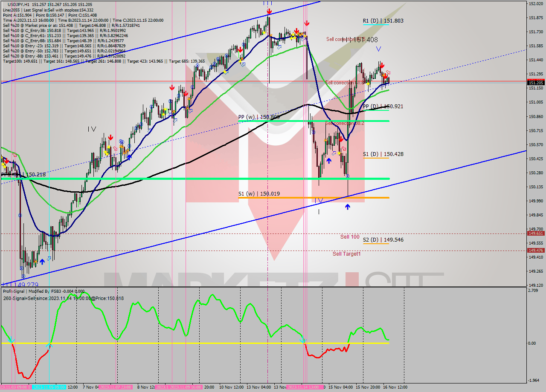546x392 pixels.
Task: Click the 151.205 current price tag
Action: pos(535,83)
